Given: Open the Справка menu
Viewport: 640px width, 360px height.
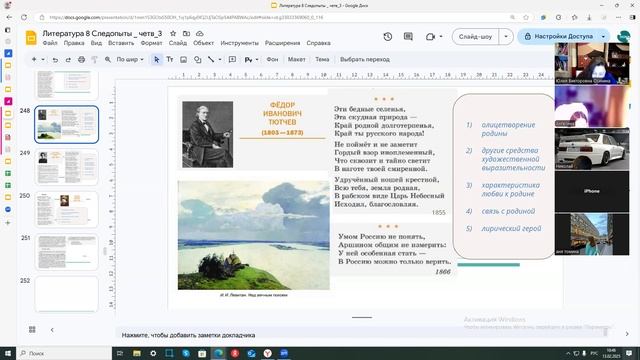Looking at the screenshot, I should click(318, 43).
